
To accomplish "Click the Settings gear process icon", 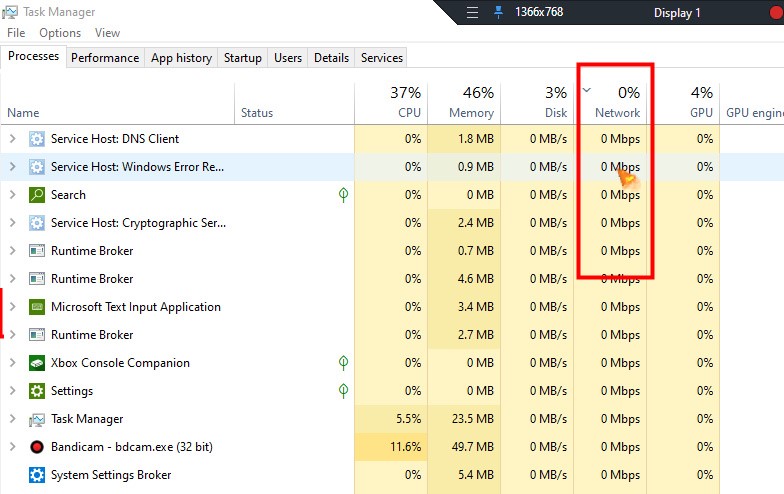I will (37, 391).
